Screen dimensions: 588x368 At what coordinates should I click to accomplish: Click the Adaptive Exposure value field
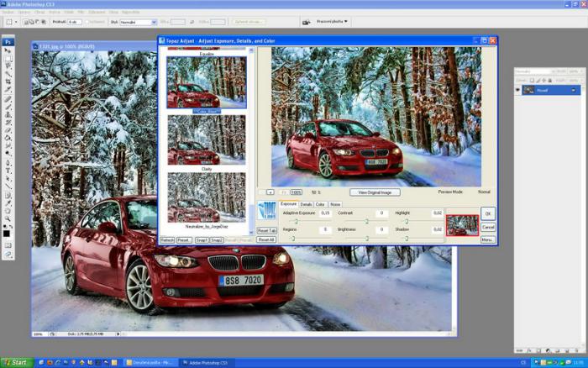point(324,213)
